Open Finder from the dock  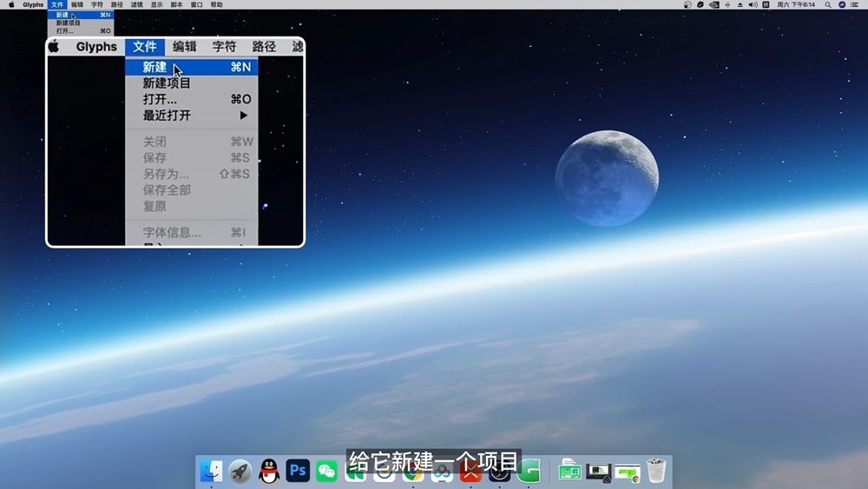211,471
